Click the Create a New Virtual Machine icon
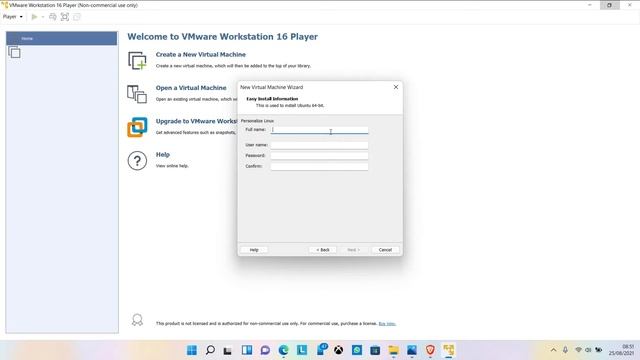Screen dimensions: 640x360 [137, 60]
